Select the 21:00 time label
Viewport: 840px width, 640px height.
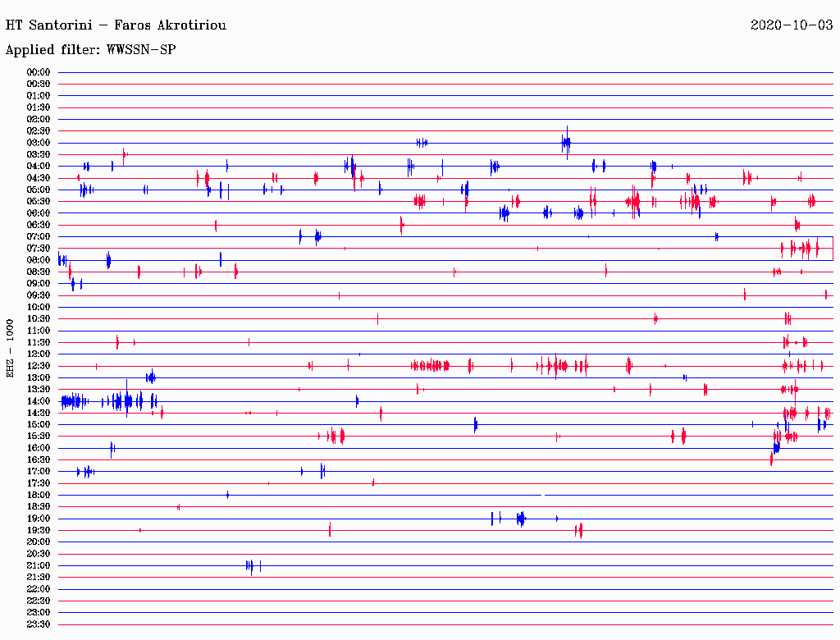[x=38, y=565]
